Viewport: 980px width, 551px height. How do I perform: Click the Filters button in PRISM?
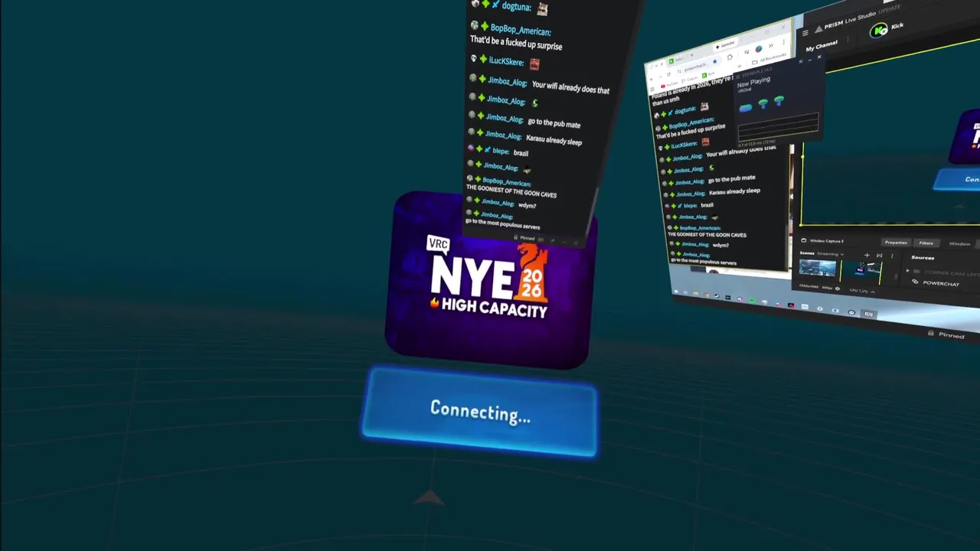click(x=926, y=243)
